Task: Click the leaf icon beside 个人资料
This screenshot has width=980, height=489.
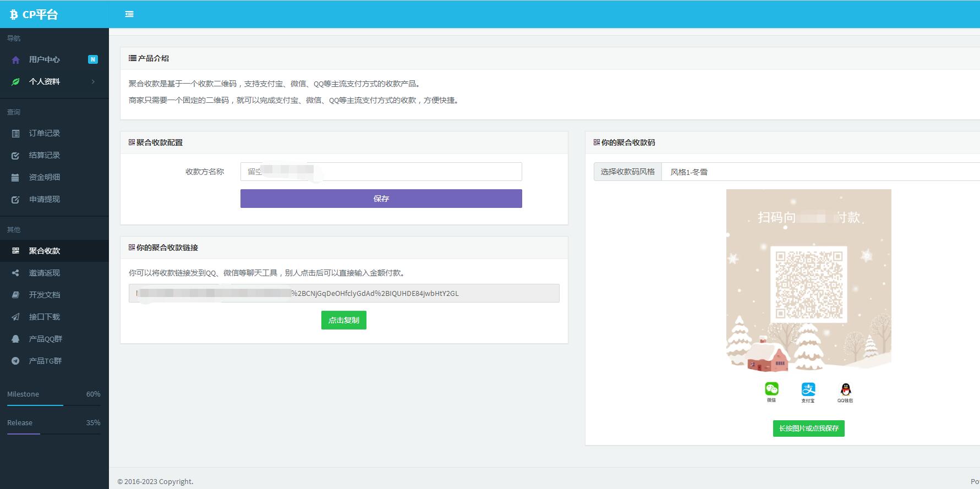Action: coord(15,82)
